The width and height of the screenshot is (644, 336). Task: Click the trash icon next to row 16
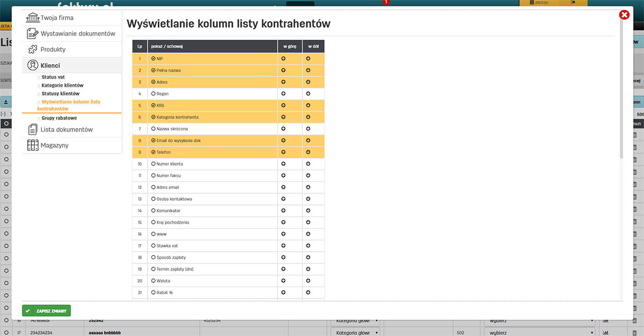[634, 321]
